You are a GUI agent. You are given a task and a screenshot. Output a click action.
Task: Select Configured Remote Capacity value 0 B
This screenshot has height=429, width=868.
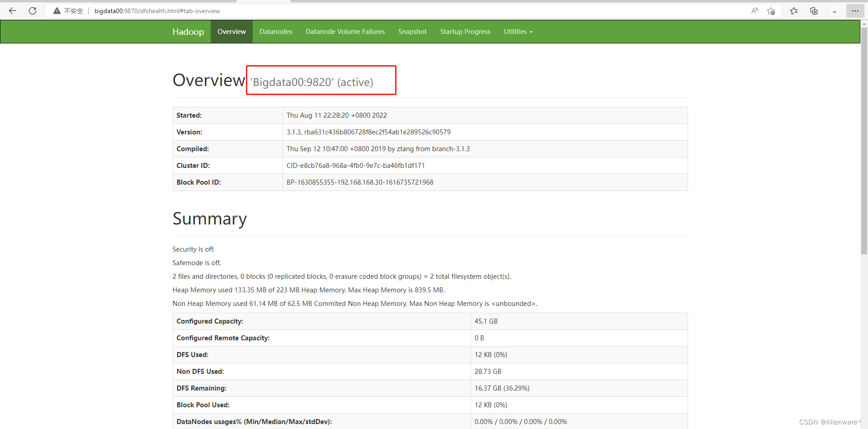pyautogui.click(x=479, y=338)
